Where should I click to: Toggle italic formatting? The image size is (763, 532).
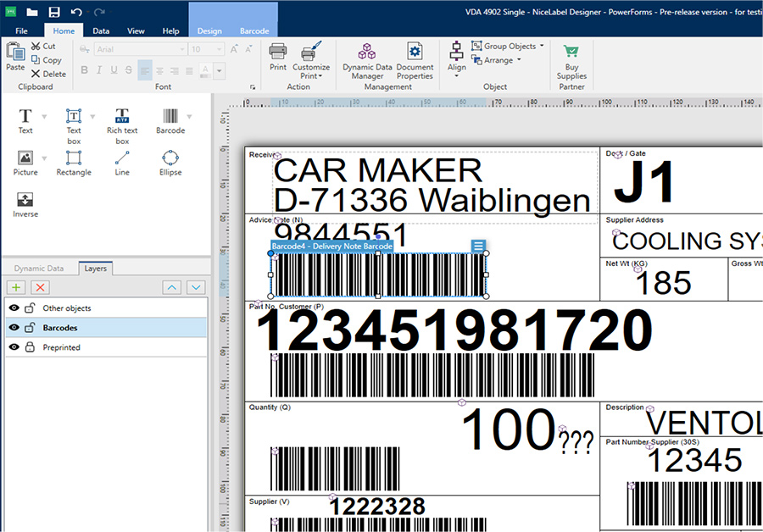[99, 70]
